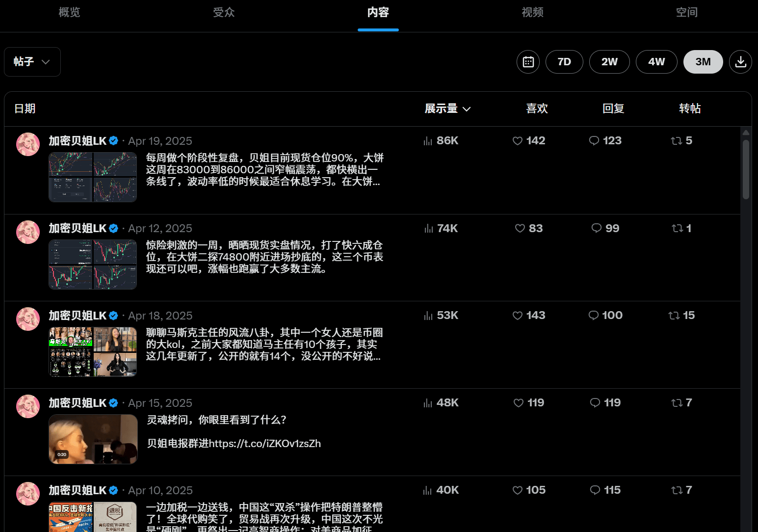Open post text 灵魂拷问，你眼里看到了什么
Image resolution: width=758 pixels, height=532 pixels.
coord(217,420)
